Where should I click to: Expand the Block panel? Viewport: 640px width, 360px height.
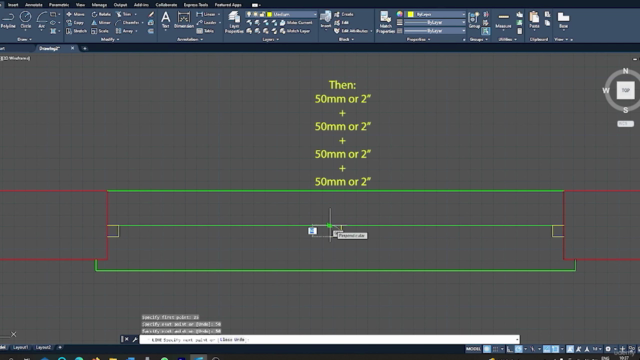[x=346, y=40]
